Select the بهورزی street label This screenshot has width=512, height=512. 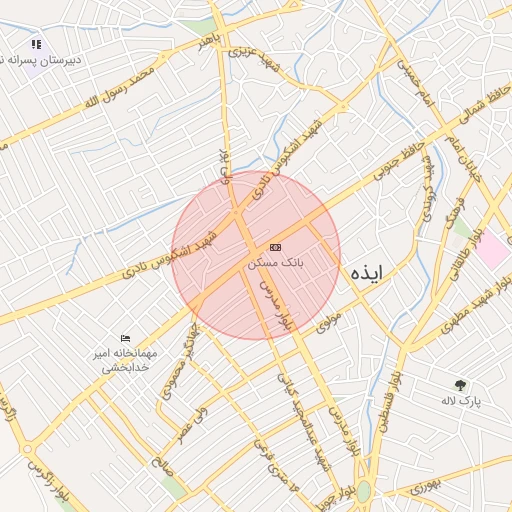426,487
